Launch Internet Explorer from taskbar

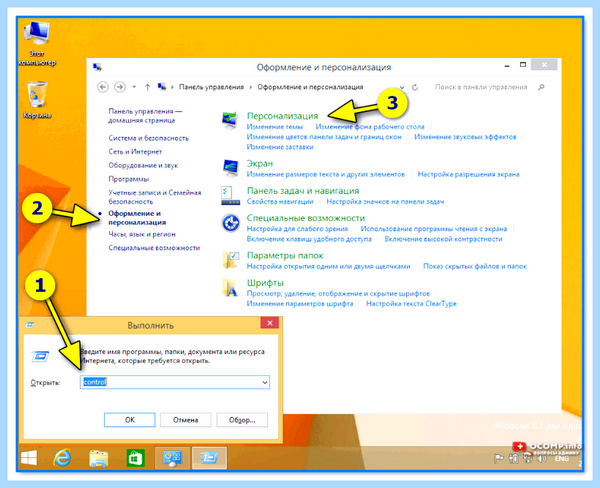[x=62, y=458]
